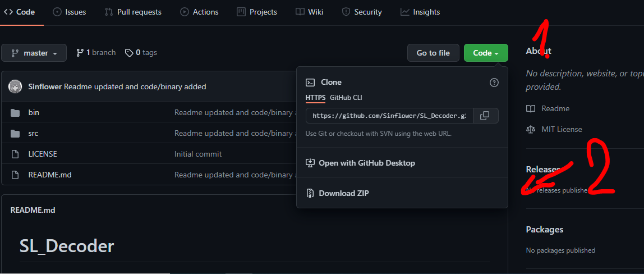This screenshot has width=644, height=274.
Task: Open the MIT License link
Action: coord(562,129)
